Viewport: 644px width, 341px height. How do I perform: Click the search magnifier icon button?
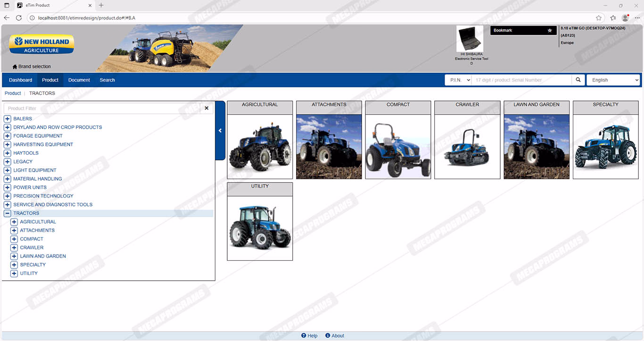coord(578,80)
